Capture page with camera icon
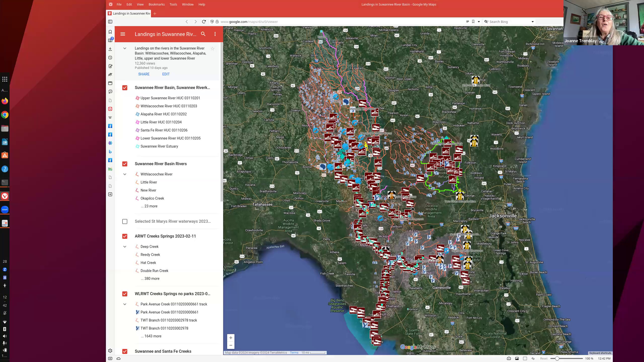Image resolution: width=644 pixels, height=362 pixels. click(509, 358)
